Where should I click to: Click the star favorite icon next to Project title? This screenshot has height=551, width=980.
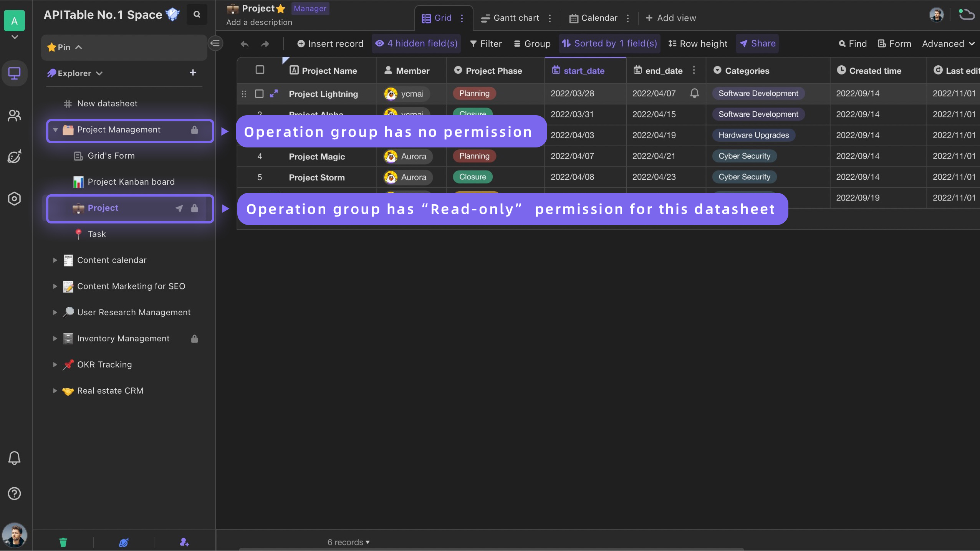[x=281, y=8]
